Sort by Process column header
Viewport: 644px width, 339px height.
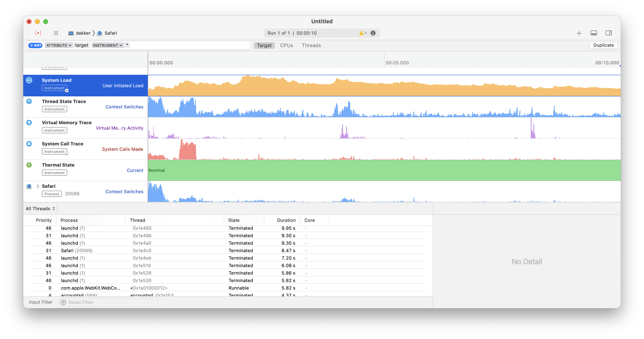pyautogui.click(x=69, y=220)
